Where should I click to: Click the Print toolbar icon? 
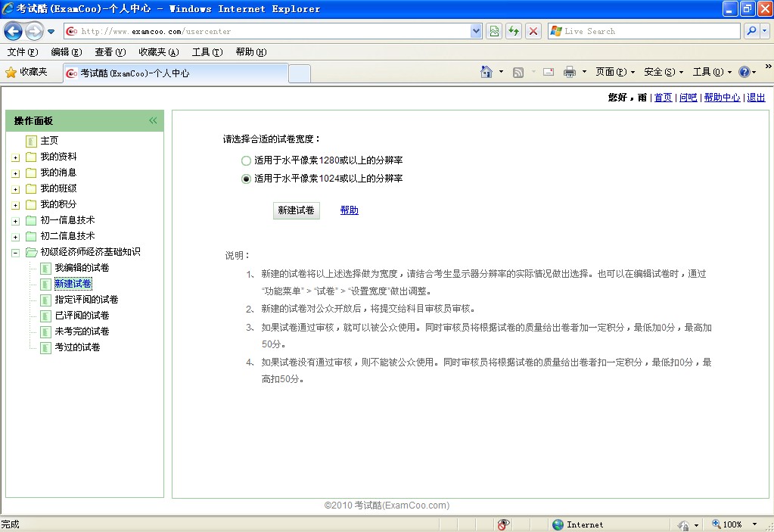570,72
